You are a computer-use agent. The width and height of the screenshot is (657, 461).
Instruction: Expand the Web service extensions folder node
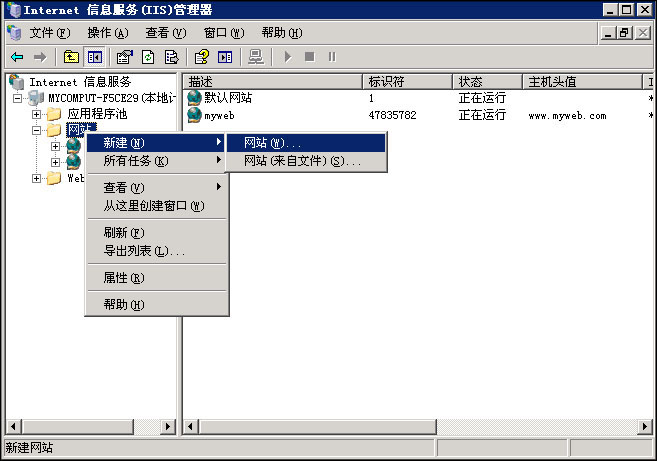tap(37, 178)
